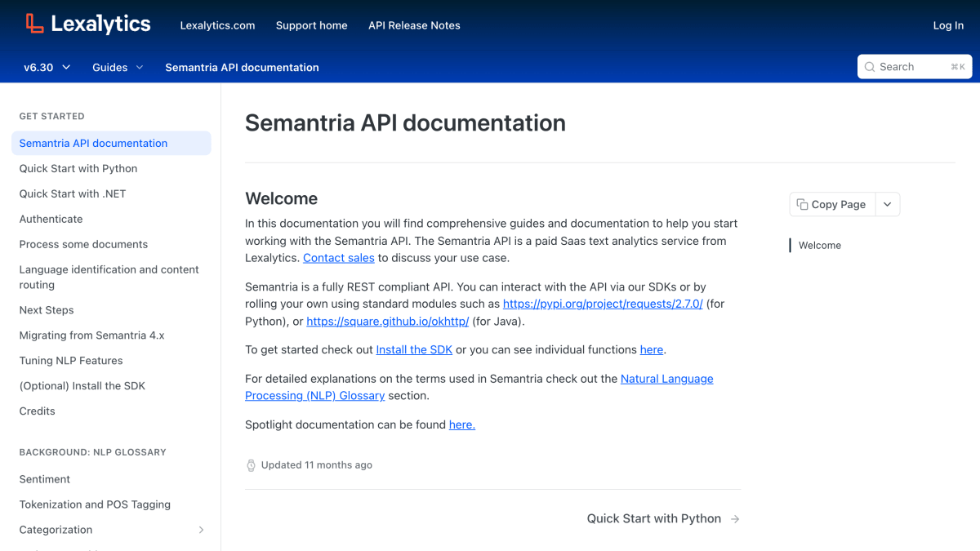Click the copy icon in Copy Page
This screenshot has height=551, width=980.
click(x=802, y=204)
